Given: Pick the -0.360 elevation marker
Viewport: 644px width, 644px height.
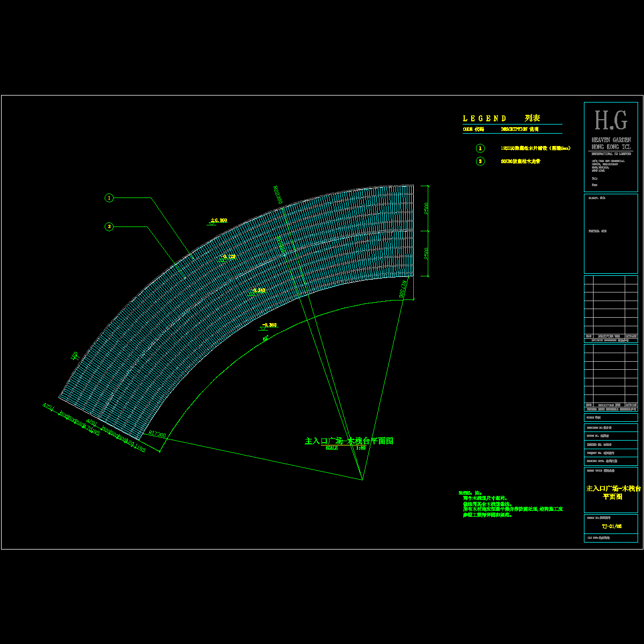Looking at the screenshot, I should pos(269,325).
